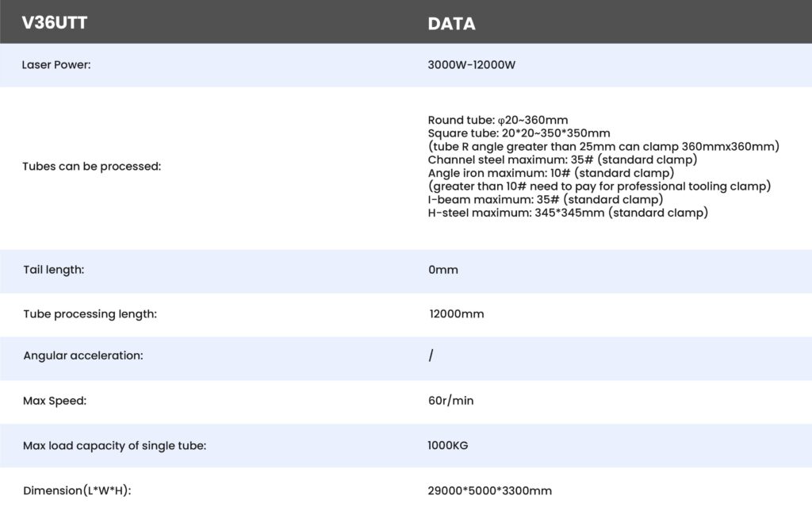
Task: Click the Square tube 20*20~350*350mm line
Action: tap(519, 133)
